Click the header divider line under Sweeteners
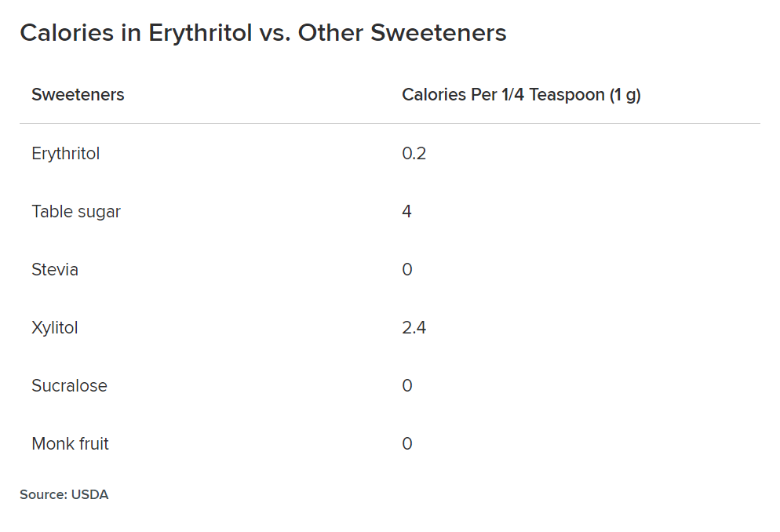Viewport: 780px width, 532px height. (390, 123)
